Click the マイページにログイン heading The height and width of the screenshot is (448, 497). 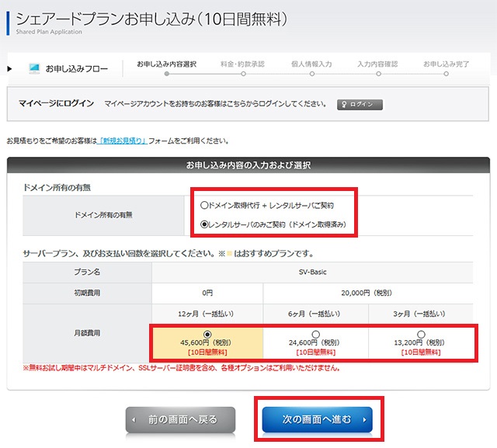point(56,103)
